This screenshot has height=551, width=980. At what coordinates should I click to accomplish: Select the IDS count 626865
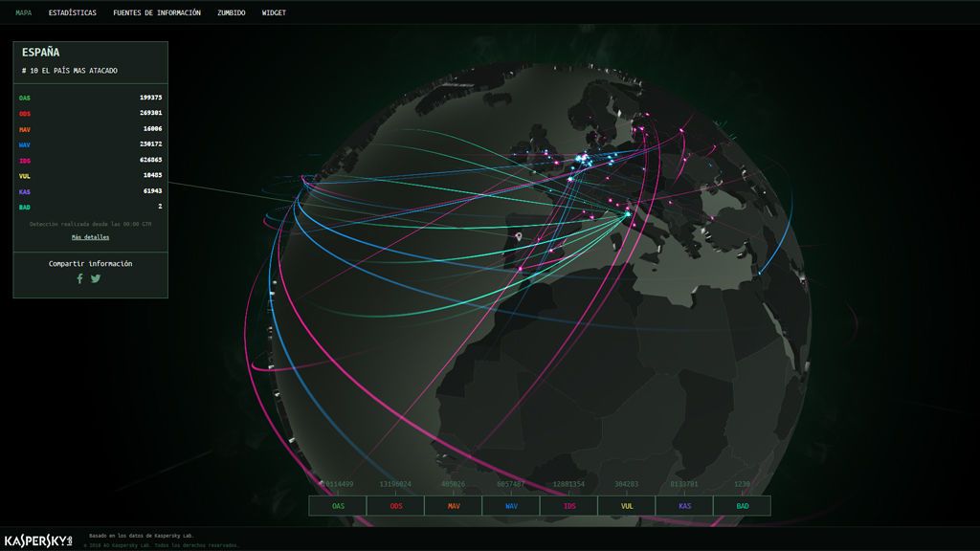[x=150, y=160]
